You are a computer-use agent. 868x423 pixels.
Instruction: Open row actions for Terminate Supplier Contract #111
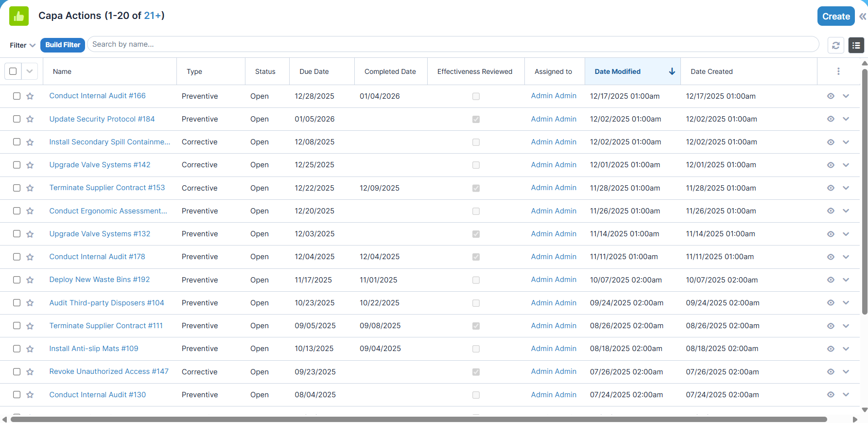[x=846, y=326]
